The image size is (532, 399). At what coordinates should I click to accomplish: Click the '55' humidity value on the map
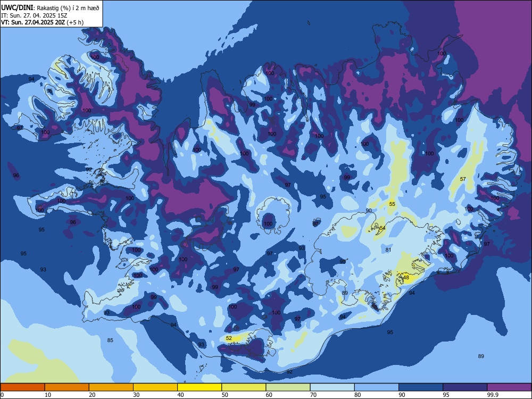pyautogui.click(x=392, y=204)
